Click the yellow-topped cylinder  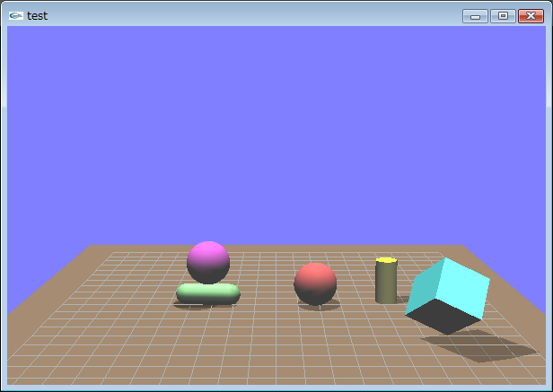[386, 280]
